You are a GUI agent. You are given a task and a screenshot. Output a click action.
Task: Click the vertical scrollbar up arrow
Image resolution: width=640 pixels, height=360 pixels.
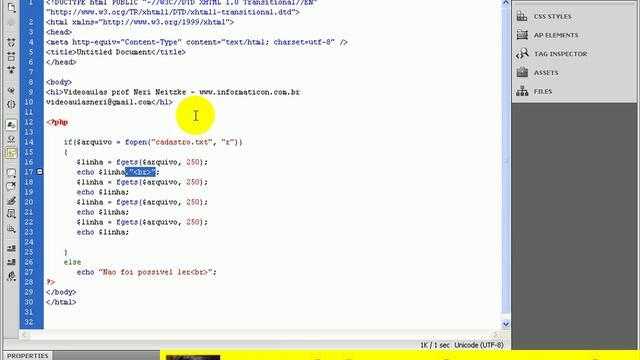(506, 3)
